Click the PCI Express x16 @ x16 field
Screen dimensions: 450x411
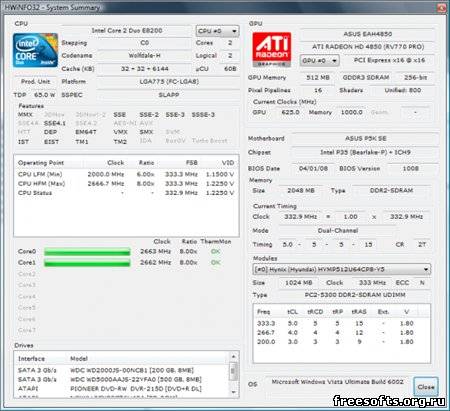[x=389, y=60]
